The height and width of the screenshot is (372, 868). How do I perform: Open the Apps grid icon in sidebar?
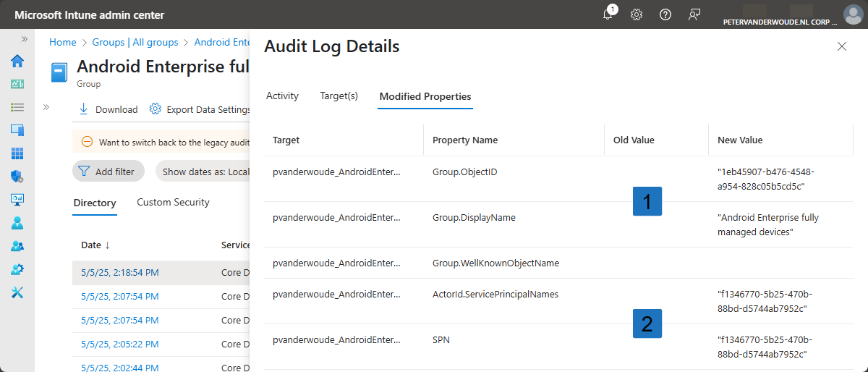(x=17, y=153)
